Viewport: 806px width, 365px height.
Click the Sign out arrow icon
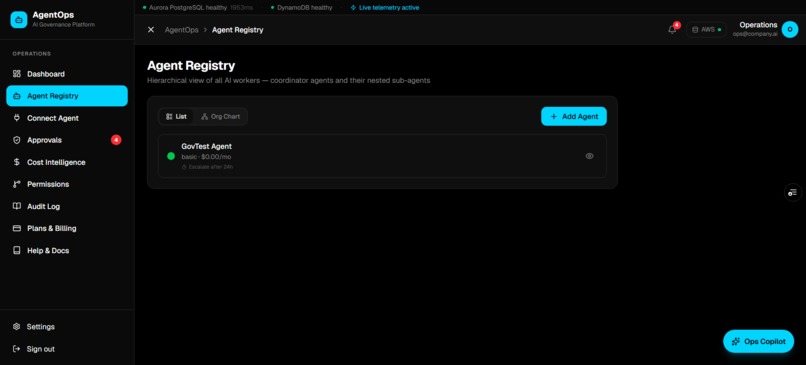click(16, 349)
